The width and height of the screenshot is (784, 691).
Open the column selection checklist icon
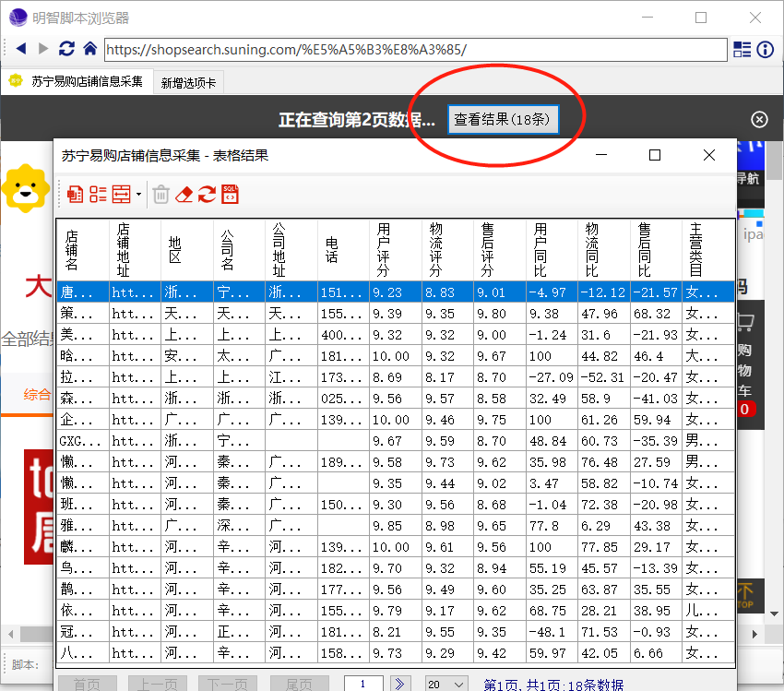[x=98, y=194]
